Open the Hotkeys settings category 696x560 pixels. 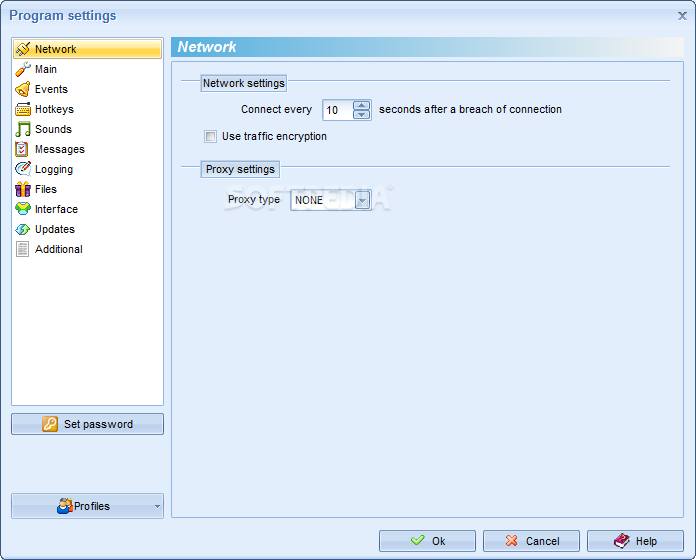point(87,109)
